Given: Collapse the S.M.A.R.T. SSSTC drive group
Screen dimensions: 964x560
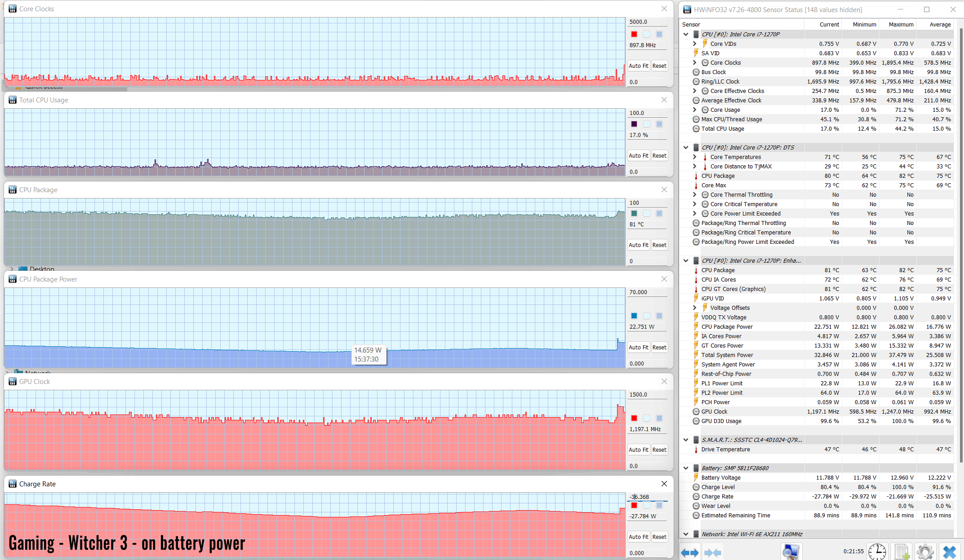Looking at the screenshot, I should [x=686, y=440].
